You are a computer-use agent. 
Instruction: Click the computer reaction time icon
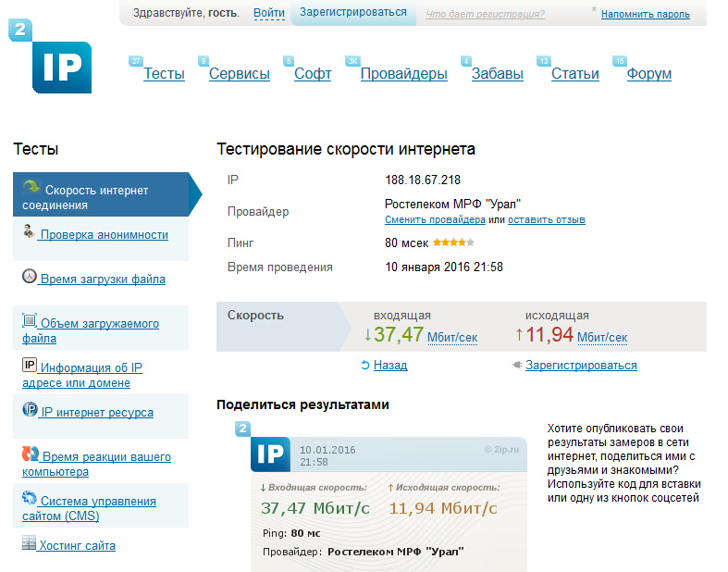30,454
